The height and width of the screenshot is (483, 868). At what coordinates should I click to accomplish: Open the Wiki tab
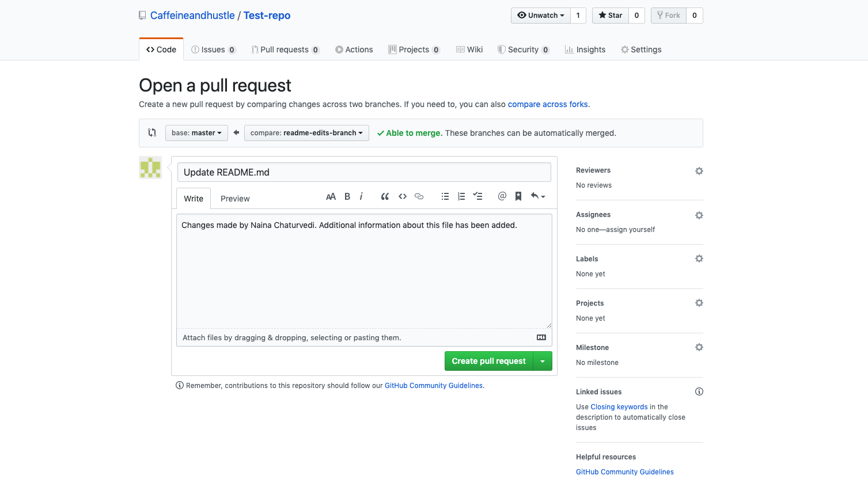pos(469,50)
